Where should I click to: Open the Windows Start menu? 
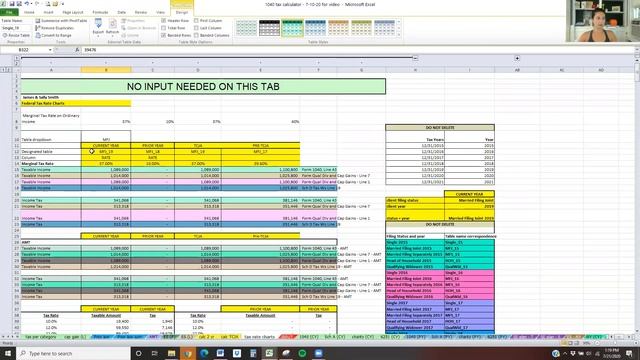pos(8,353)
